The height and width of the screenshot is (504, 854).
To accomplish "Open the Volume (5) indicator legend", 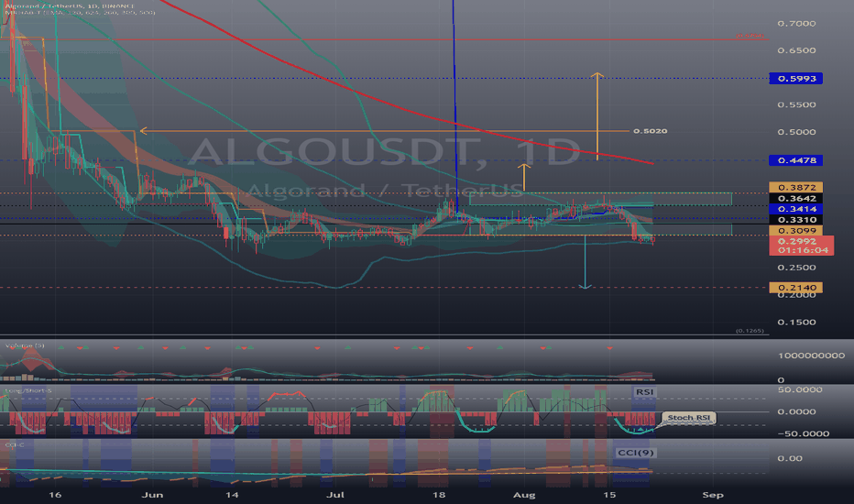I will [x=25, y=345].
